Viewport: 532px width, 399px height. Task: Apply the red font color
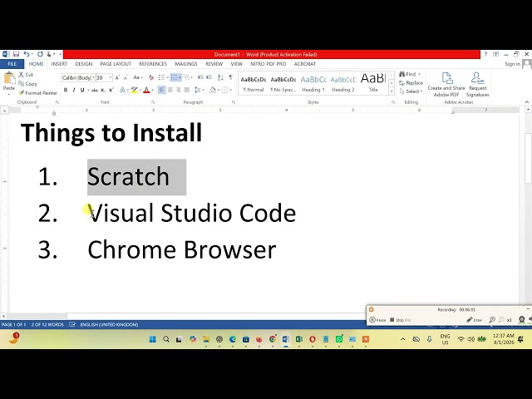point(146,91)
